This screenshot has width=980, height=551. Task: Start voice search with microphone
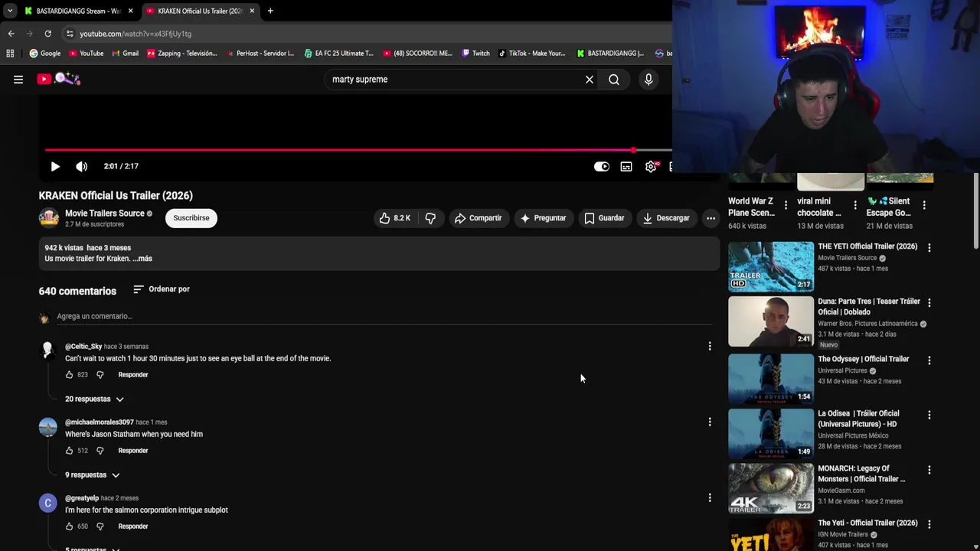click(x=648, y=80)
